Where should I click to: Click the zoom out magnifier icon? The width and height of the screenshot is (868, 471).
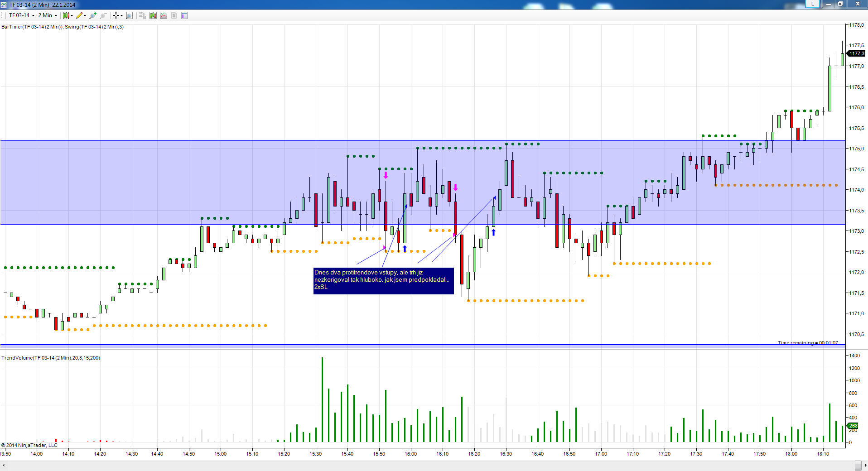point(103,15)
